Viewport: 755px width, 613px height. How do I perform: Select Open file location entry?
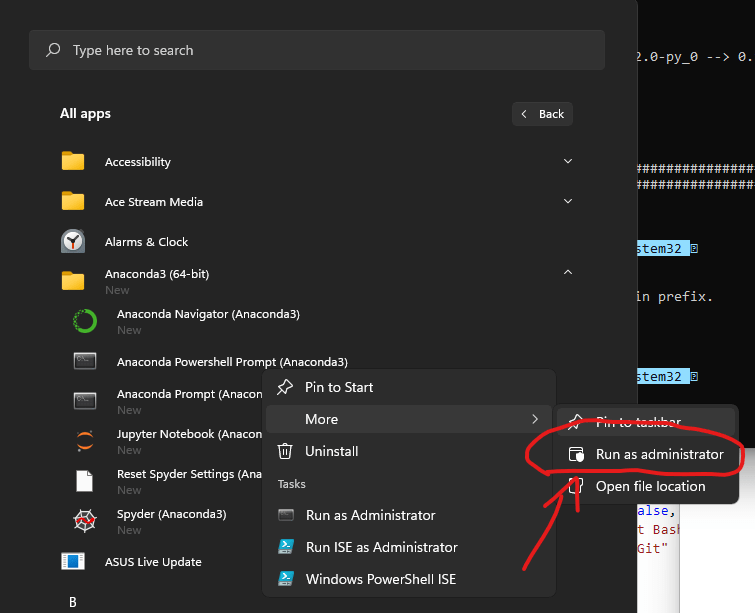point(650,486)
